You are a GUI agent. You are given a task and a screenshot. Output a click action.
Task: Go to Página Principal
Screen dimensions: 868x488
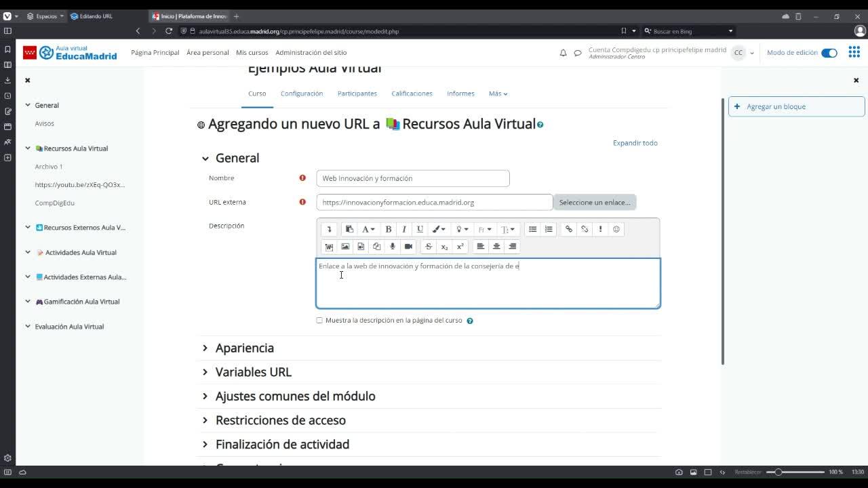coord(155,53)
